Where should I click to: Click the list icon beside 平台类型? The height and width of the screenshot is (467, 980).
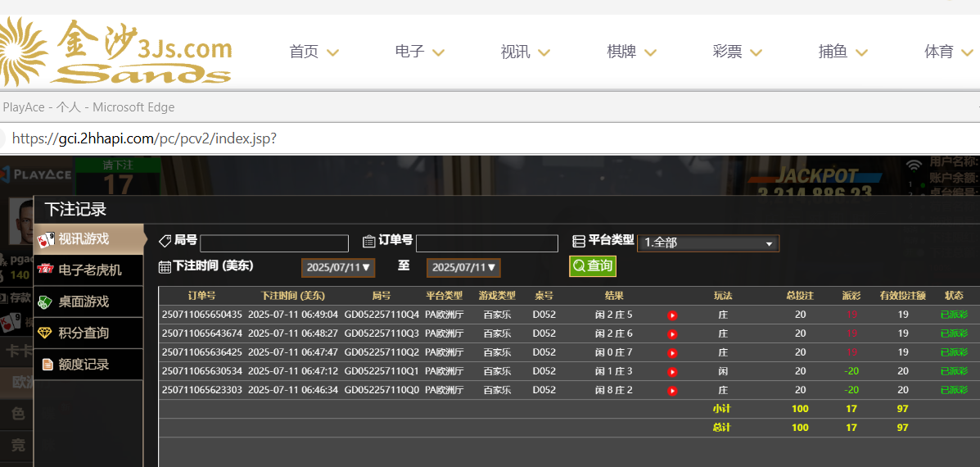click(579, 241)
